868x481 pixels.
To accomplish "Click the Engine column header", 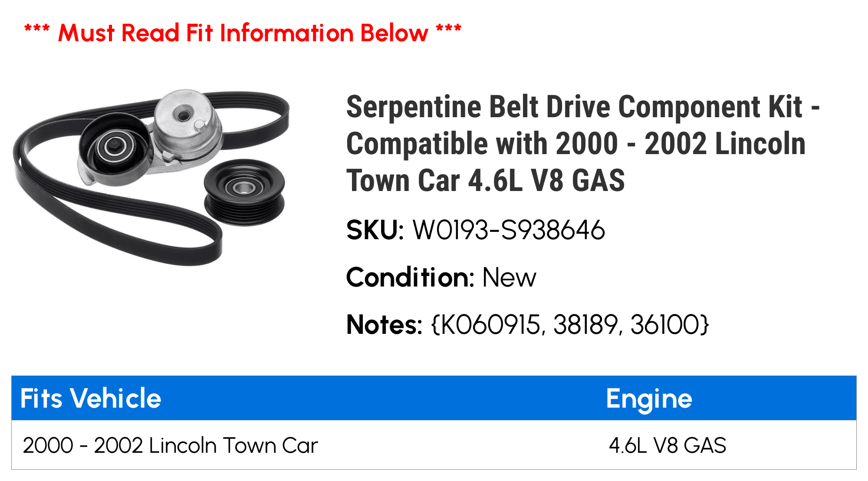I will coord(649,398).
